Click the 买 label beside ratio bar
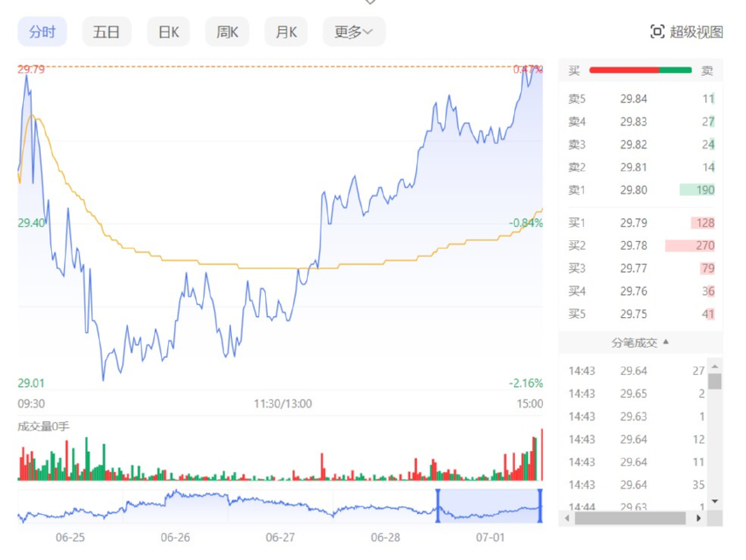This screenshot has width=746, height=560. 575,71
